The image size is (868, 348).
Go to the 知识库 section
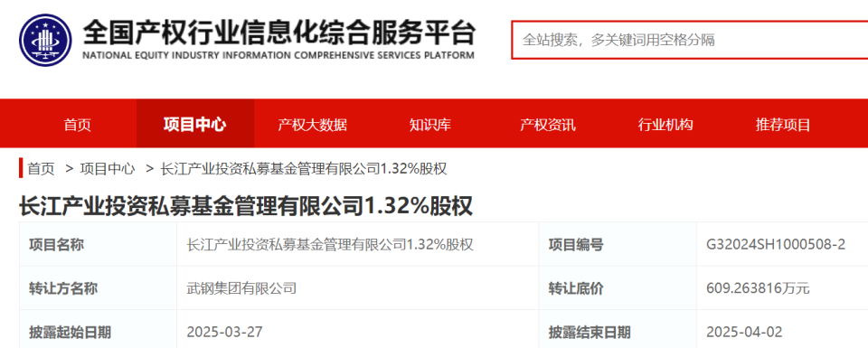[430, 125]
